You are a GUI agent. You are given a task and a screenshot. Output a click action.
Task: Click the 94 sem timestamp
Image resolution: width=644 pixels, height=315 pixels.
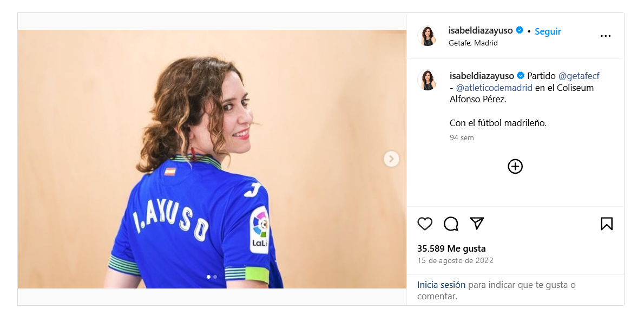point(462,137)
